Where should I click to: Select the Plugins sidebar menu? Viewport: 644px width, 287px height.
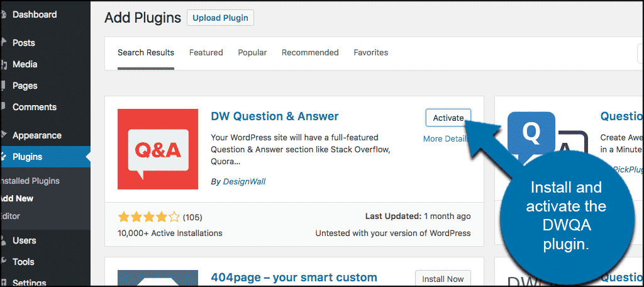click(x=27, y=157)
